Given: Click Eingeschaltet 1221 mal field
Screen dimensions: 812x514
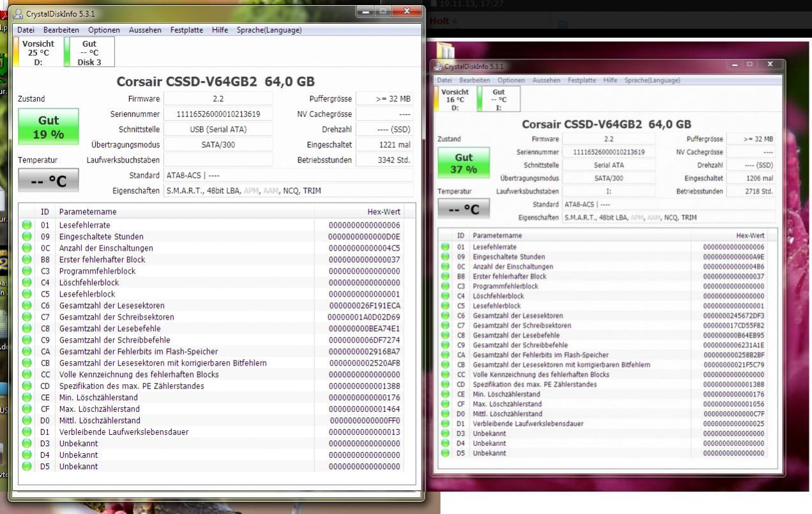Looking at the screenshot, I should tap(385, 144).
